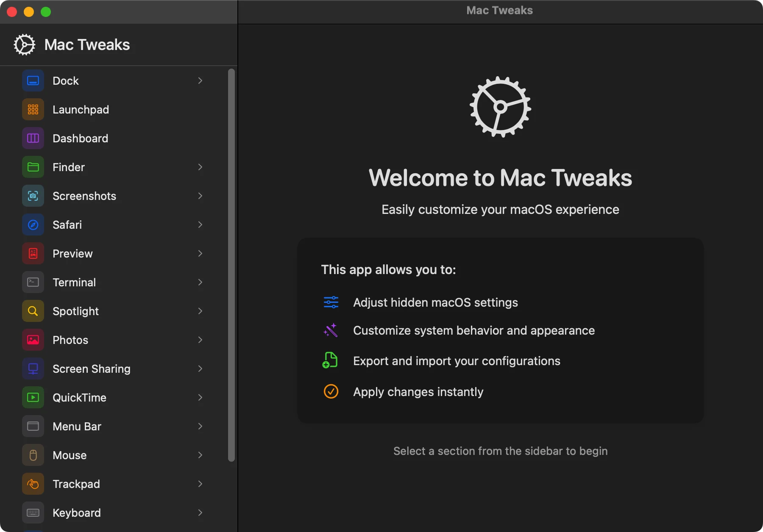This screenshot has width=763, height=532.
Task: Click the green Finder folder icon
Action: click(33, 167)
